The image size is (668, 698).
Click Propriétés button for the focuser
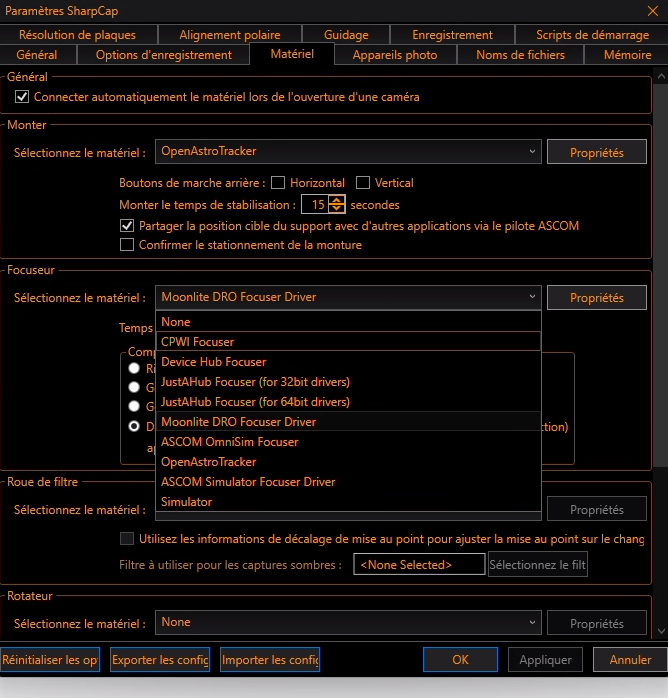[596, 297]
